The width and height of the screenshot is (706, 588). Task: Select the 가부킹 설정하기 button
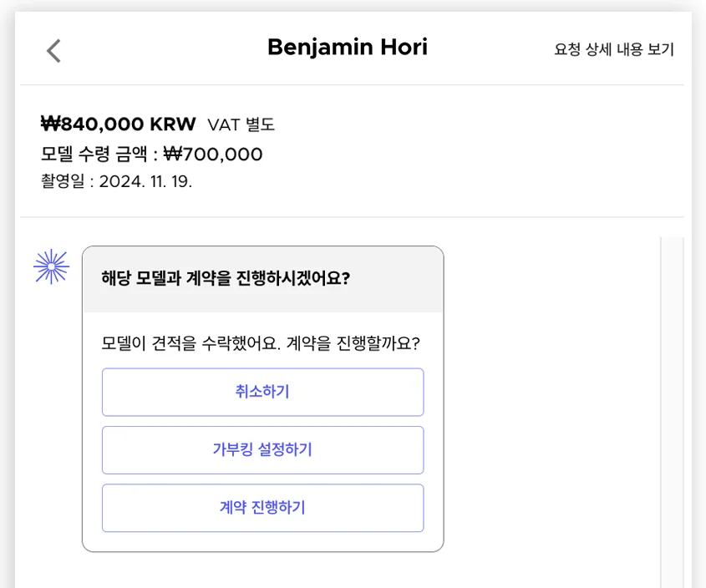(262, 450)
